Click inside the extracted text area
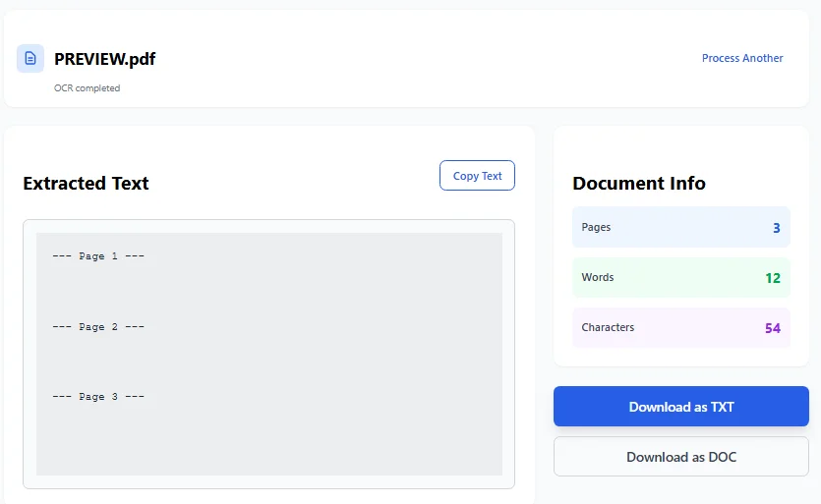 coord(269,355)
